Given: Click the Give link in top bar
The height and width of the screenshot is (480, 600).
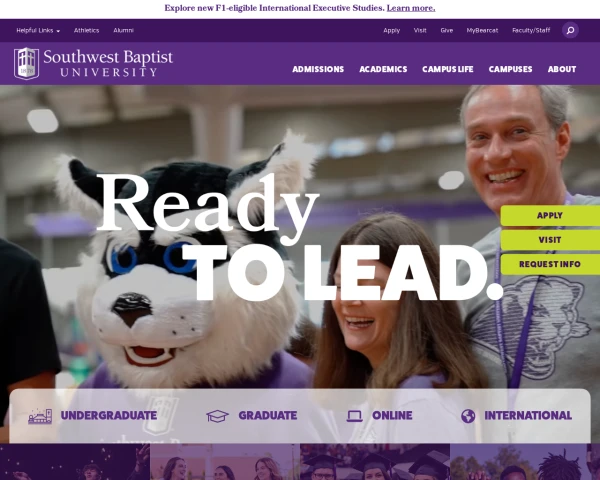Looking at the screenshot, I should [x=446, y=30].
